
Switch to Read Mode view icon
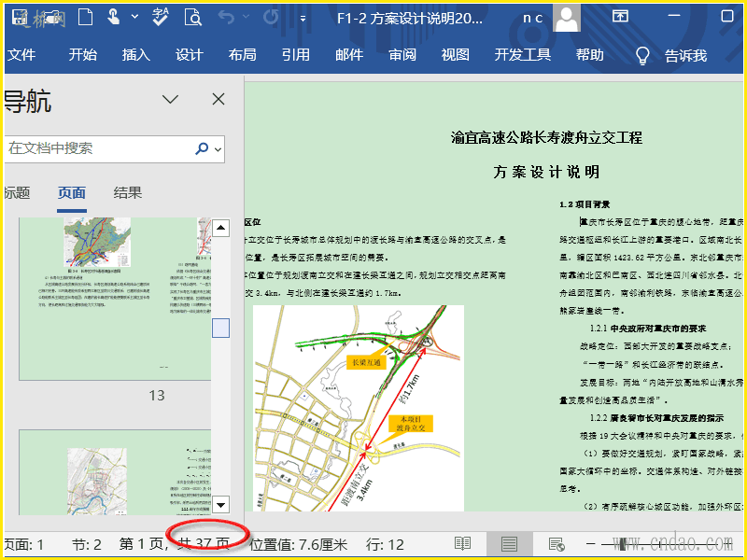point(462,544)
